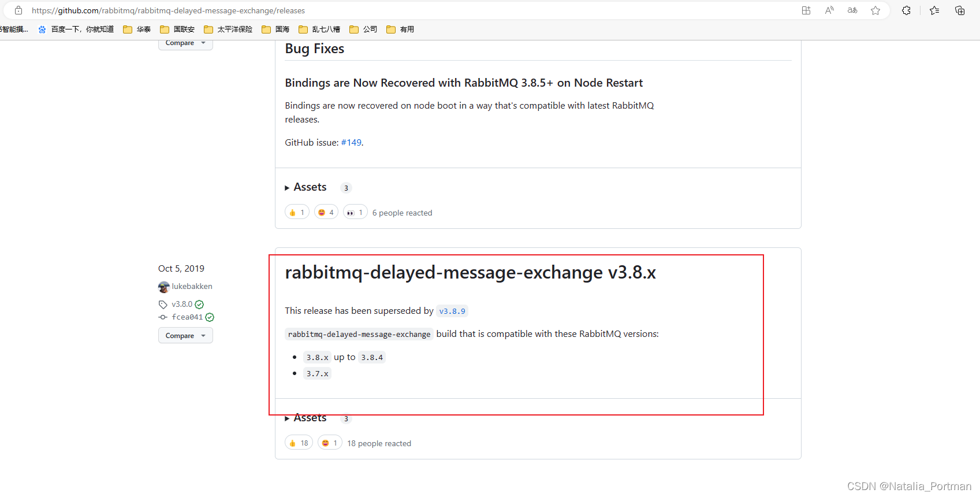Open the 乱七八糟 bookmark folder

click(319, 29)
